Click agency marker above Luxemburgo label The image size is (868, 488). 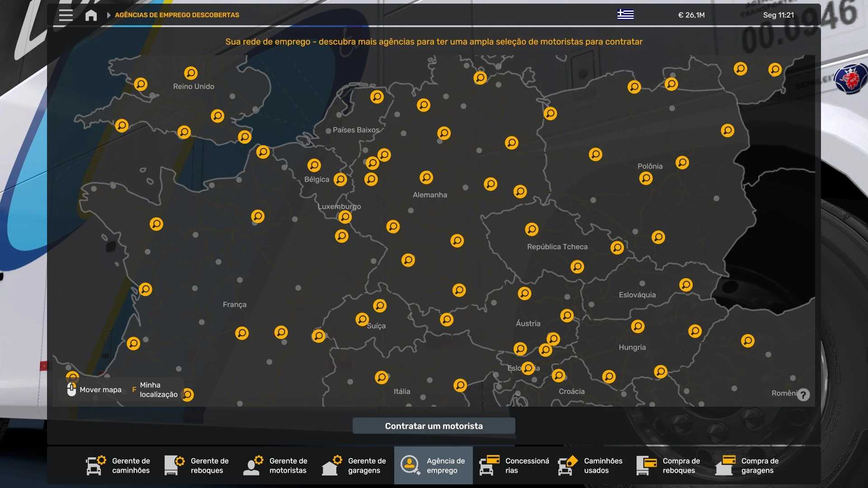[x=345, y=217]
